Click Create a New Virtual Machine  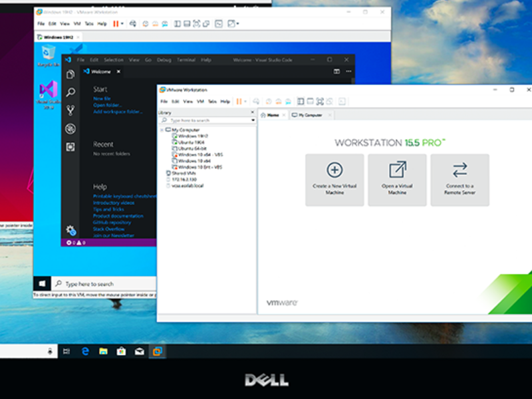pyautogui.click(x=334, y=180)
